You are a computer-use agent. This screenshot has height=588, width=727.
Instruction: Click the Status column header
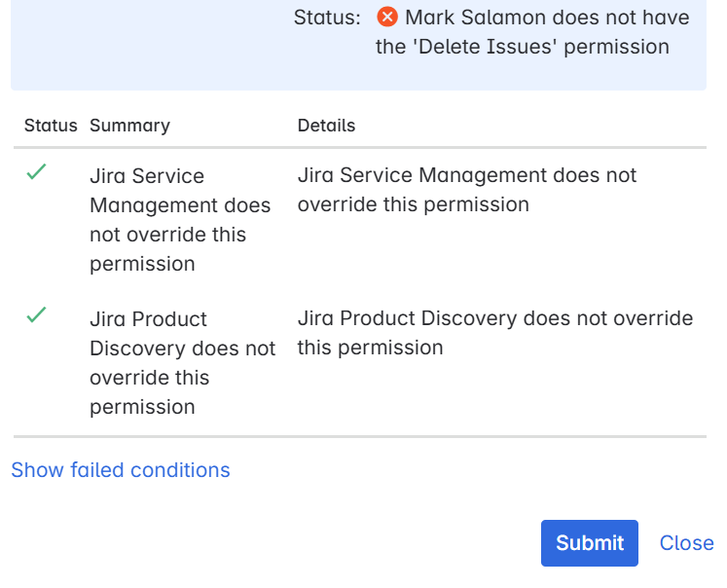pos(51,126)
